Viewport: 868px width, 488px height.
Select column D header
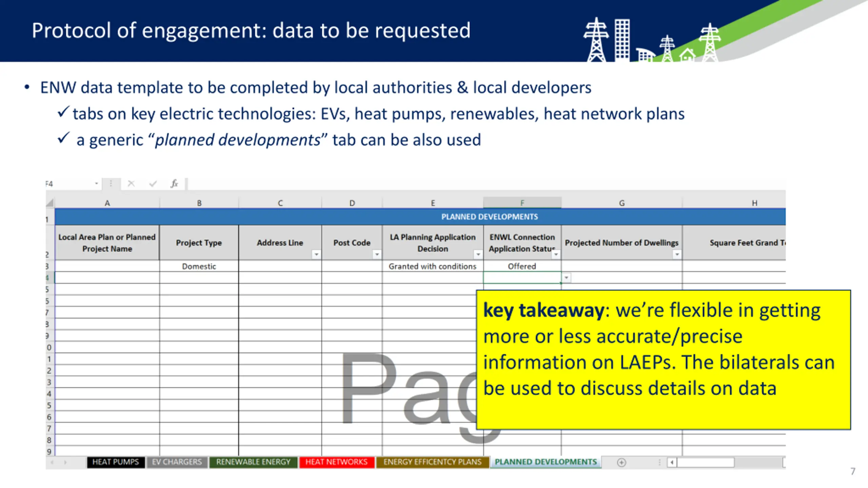[352, 203]
